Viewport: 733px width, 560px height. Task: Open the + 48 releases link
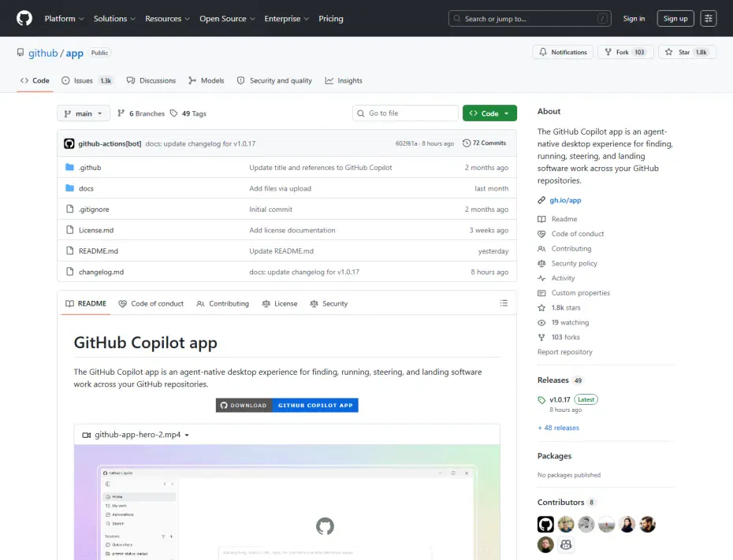(x=558, y=428)
